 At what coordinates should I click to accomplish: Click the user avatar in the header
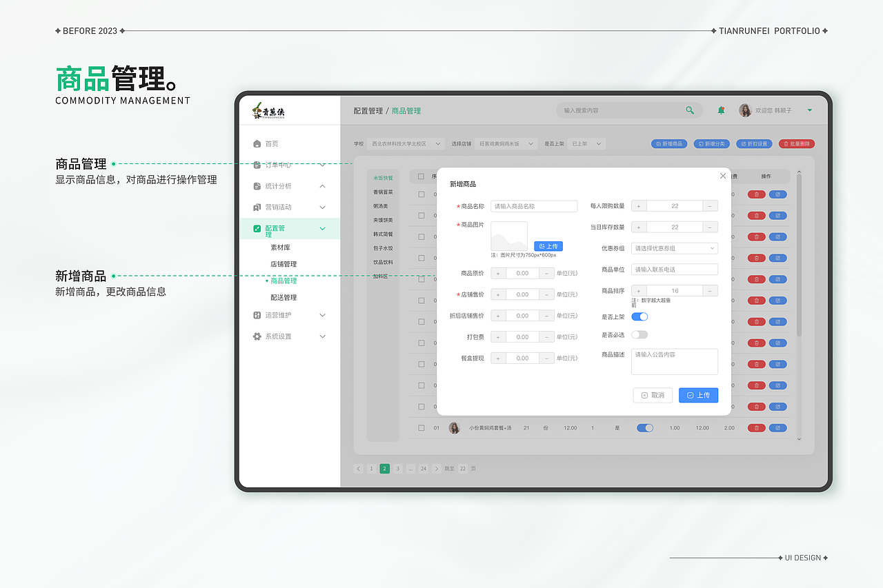pos(745,110)
